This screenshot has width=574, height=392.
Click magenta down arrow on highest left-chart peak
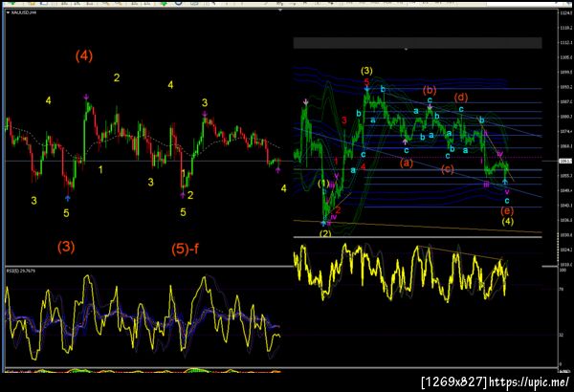click(x=86, y=97)
